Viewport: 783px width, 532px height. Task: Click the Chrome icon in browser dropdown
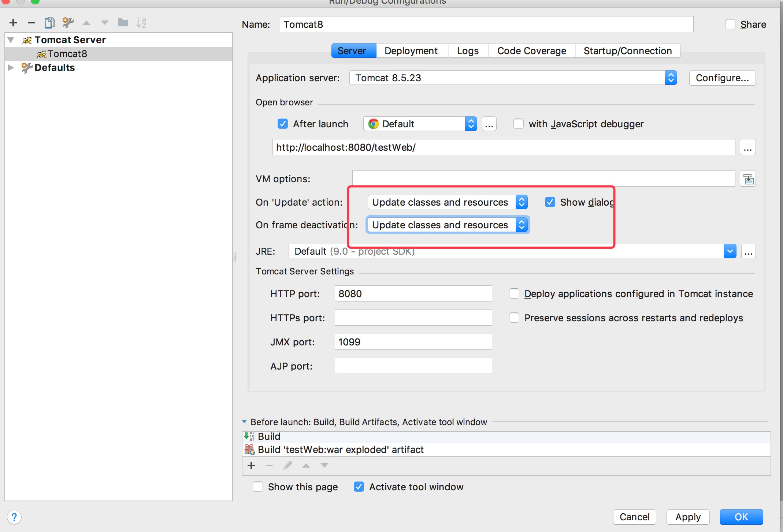[374, 124]
